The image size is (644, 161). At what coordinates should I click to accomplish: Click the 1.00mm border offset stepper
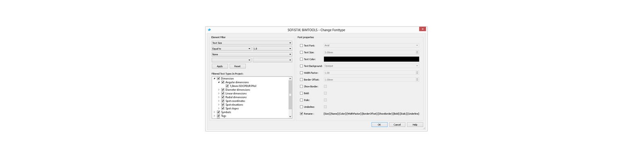tap(417, 80)
